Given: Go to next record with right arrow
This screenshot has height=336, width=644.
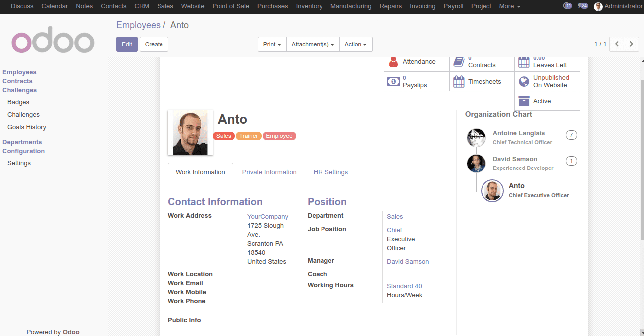Looking at the screenshot, I should pyautogui.click(x=631, y=44).
